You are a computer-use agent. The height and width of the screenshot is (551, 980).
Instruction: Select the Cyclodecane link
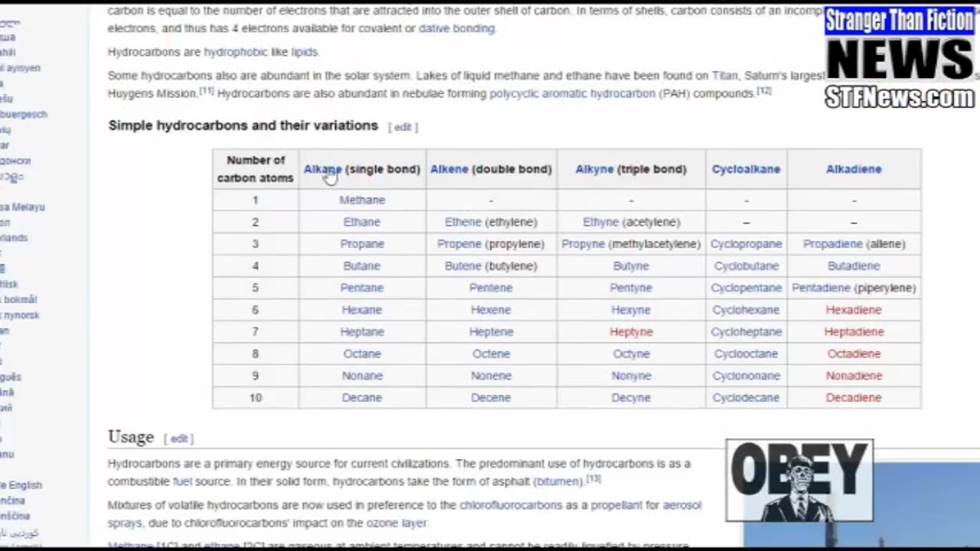click(746, 398)
